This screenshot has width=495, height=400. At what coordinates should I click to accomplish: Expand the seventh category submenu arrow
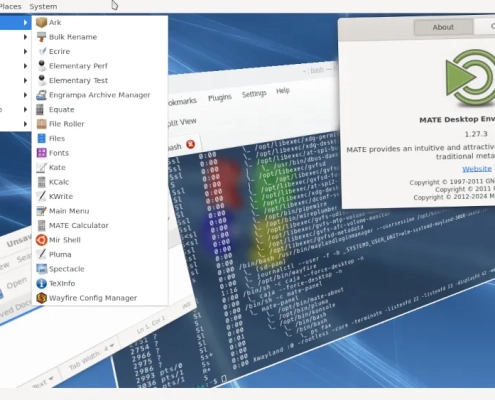tap(25, 109)
